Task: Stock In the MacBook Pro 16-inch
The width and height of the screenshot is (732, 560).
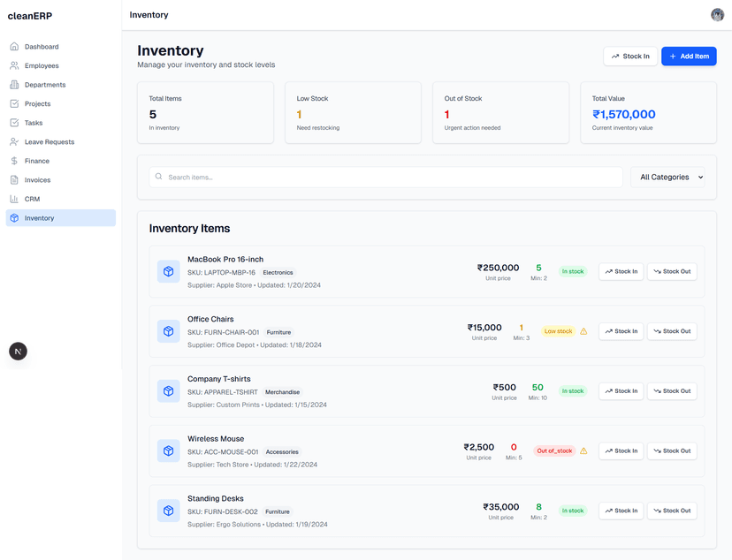Action: (621, 271)
